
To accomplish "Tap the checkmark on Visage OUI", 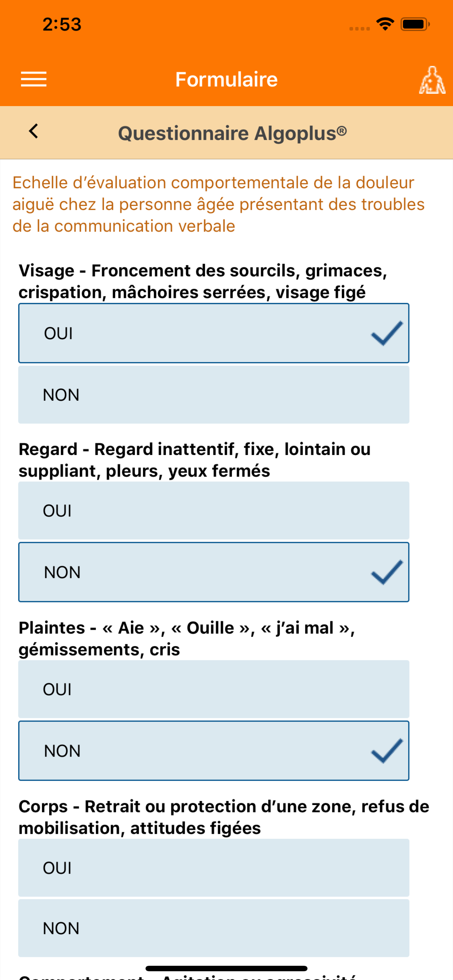I will click(387, 333).
